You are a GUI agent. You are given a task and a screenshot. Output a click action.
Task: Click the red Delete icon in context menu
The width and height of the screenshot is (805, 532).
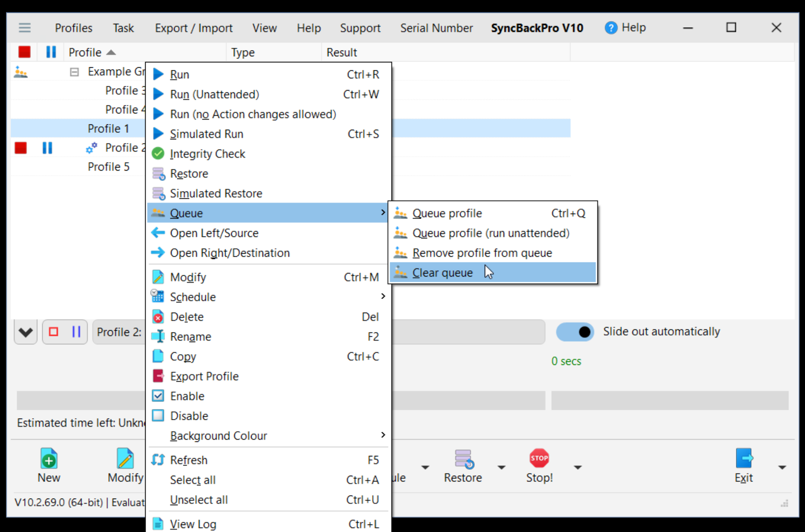pyautogui.click(x=158, y=317)
